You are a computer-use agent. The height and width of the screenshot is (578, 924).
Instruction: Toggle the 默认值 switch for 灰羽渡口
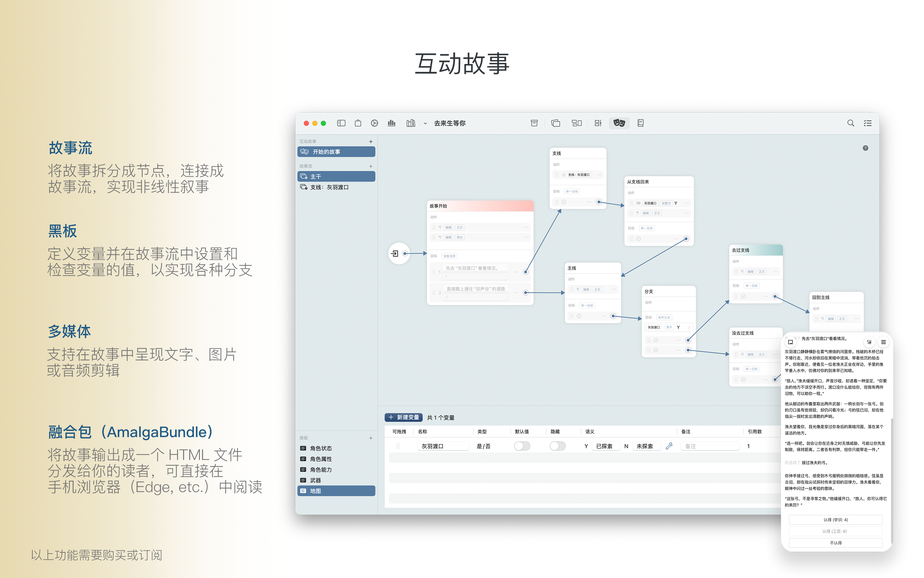522,446
